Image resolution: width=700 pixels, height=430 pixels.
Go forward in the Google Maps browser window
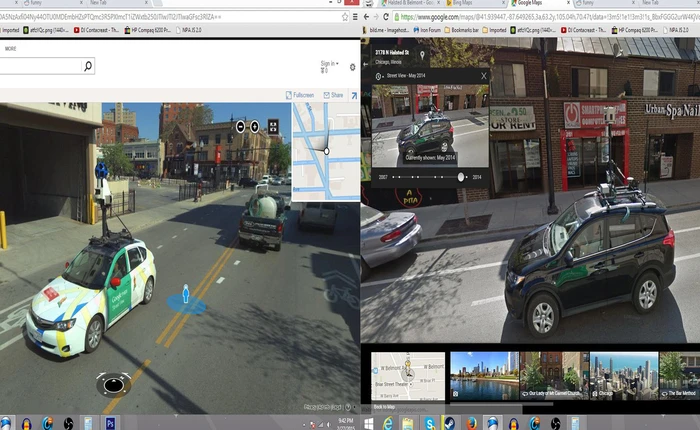[x=376, y=17]
